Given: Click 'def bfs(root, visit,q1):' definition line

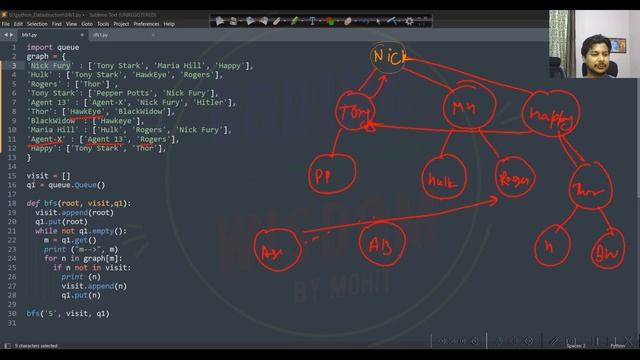Looking at the screenshot, I should click(79, 203).
